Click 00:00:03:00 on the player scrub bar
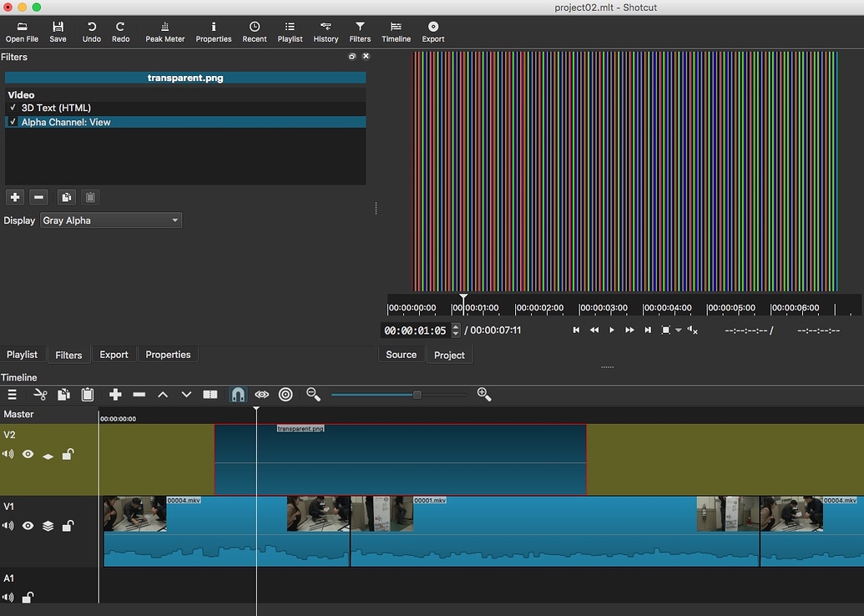This screenshot has width=864, height=616. [603, 308]
